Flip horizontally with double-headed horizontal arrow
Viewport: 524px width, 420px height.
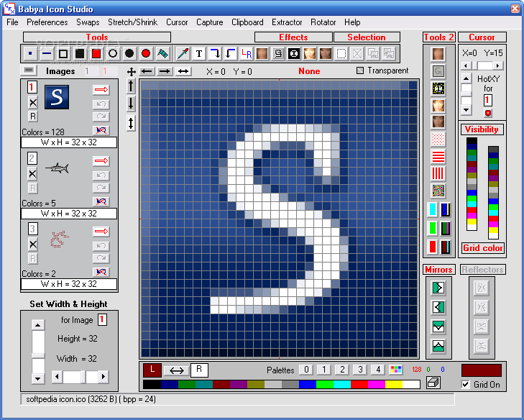pyautogui.click(x=183, y=71)
